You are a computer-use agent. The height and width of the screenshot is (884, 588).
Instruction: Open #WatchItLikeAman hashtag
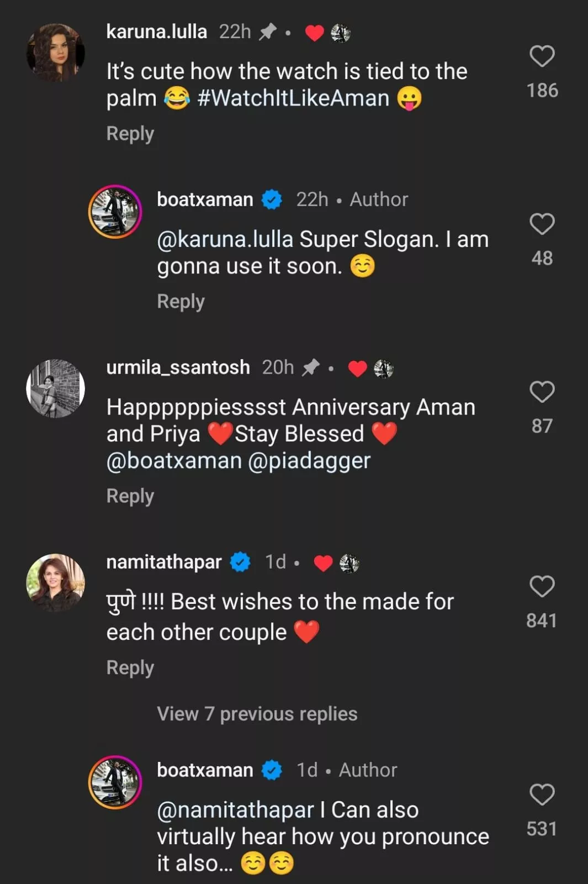pos(293,98)
